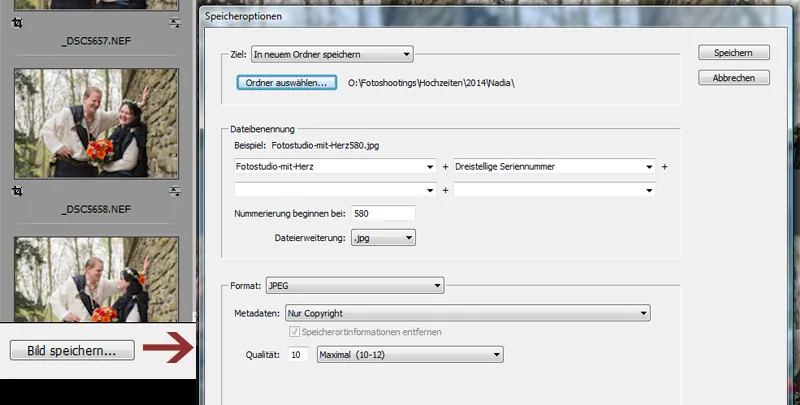Image resolution: width=800 pixels, height=405 pixels.
Task: Open the Fotostudio-mit-Herz naming dropdown
Action: coord(335,166)
